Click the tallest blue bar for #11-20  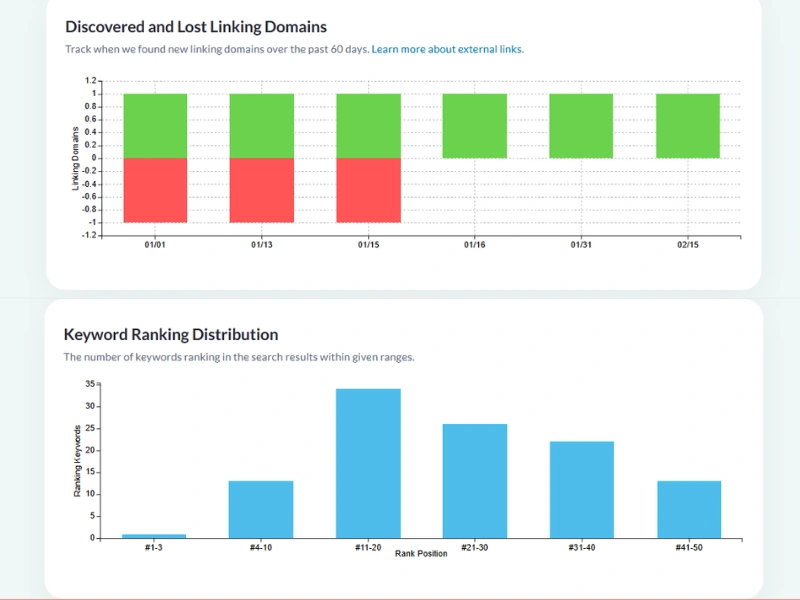click(368, 463)
